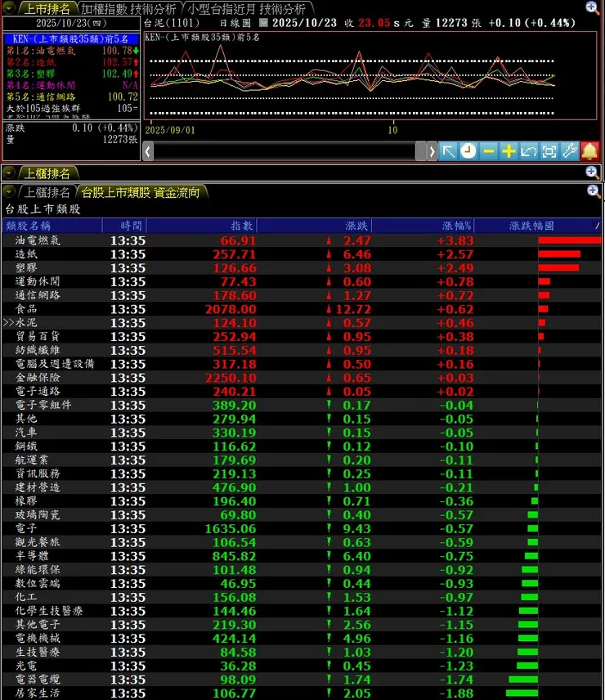Click 台泥(1101) stock label above chart
This screenshot has width=605, height=700.
(x=171, y=23)
